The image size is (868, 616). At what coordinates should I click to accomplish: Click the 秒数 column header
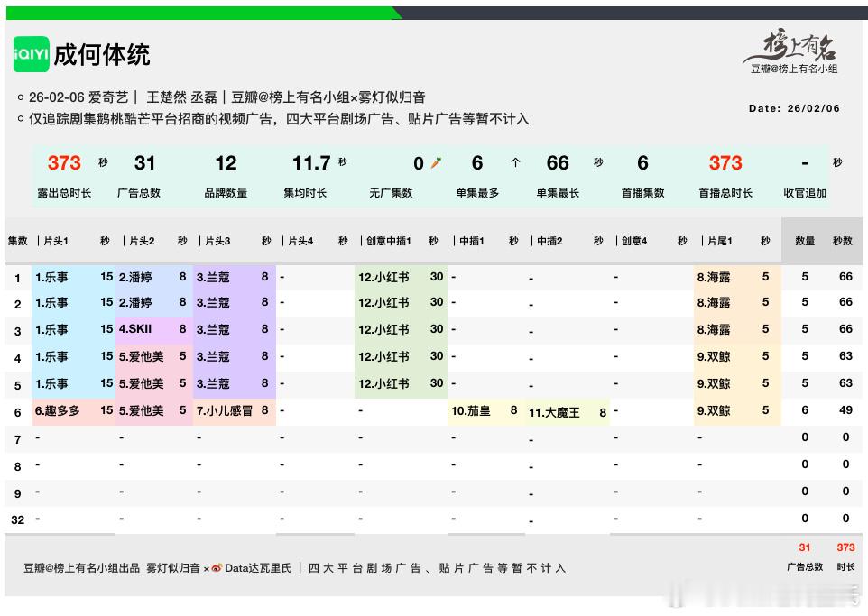click(x=843, y=241)
